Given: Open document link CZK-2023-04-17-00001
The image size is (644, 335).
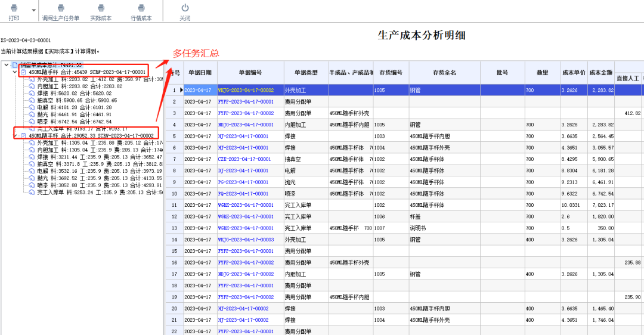Looking at the screenshot, I should (x=244, y=159).
